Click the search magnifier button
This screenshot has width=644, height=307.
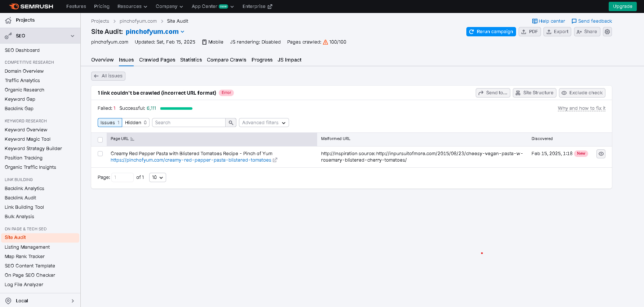point(231,123)
